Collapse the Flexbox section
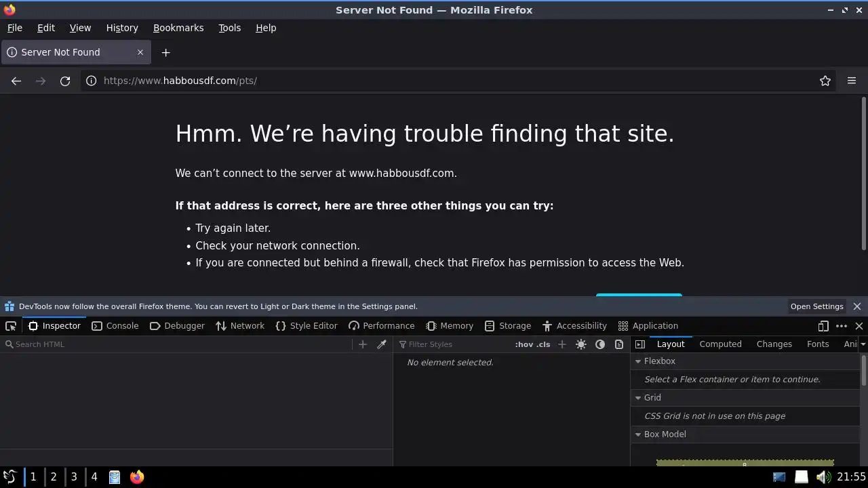 tap(638, 361)
